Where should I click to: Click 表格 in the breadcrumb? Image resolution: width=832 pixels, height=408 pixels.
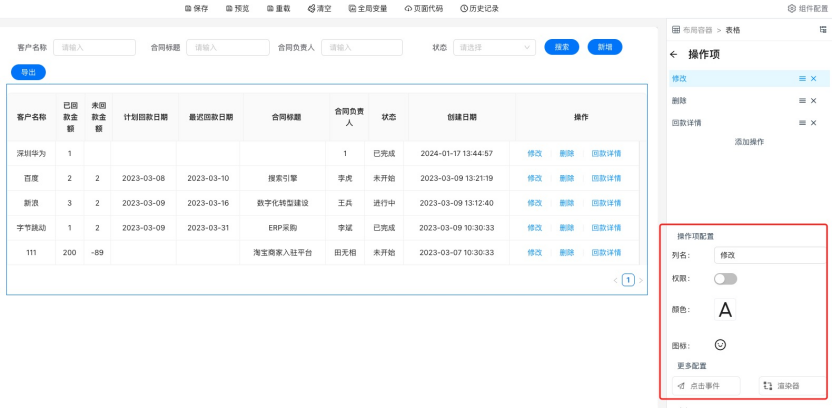point(733,30)
